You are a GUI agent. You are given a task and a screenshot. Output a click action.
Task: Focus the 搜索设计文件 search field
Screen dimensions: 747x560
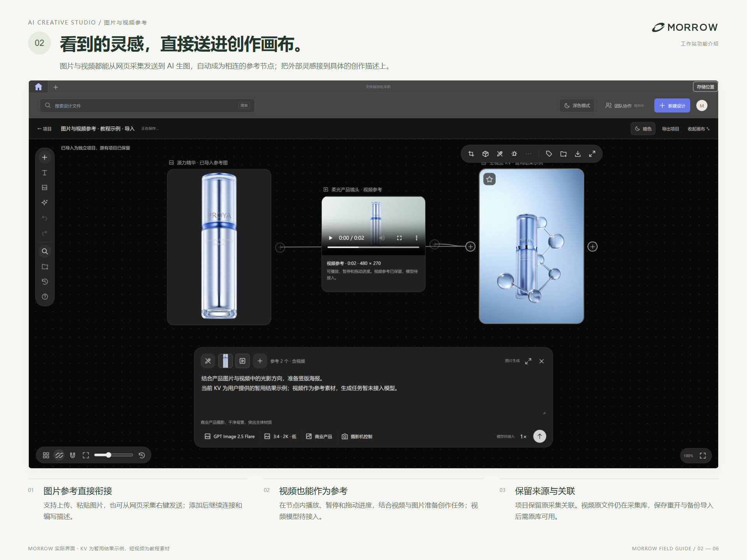click(147, 105)
